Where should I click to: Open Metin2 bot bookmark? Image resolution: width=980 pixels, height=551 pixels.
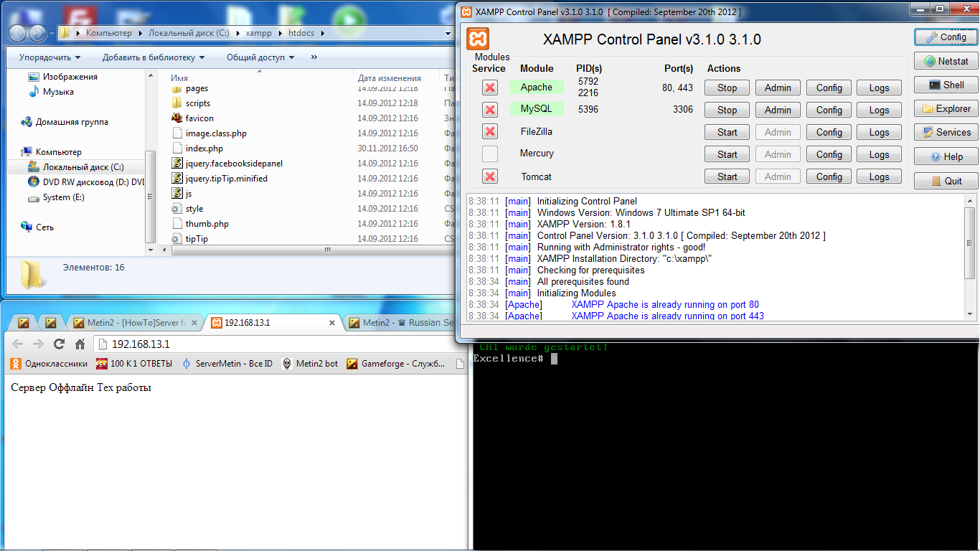(310, 364)
